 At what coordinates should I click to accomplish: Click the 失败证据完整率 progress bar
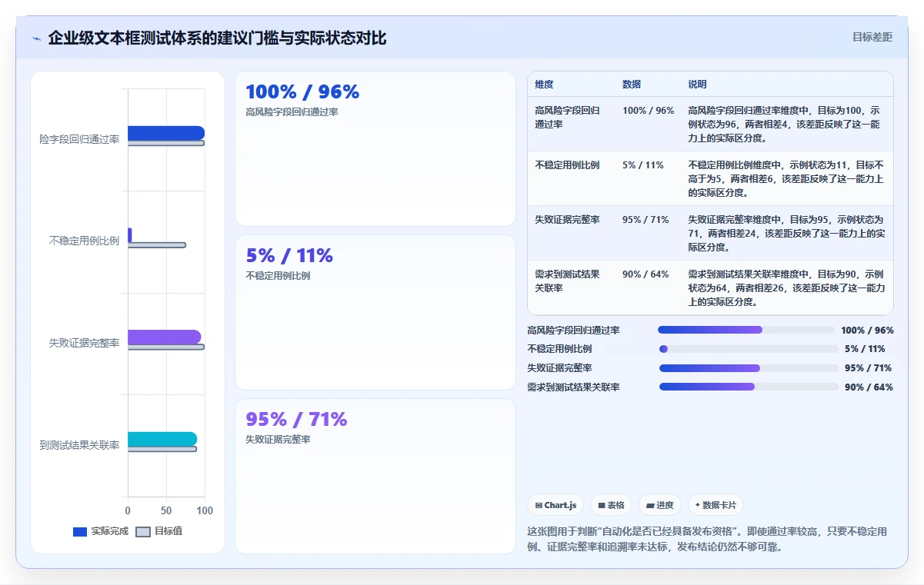tap(748, 368)
